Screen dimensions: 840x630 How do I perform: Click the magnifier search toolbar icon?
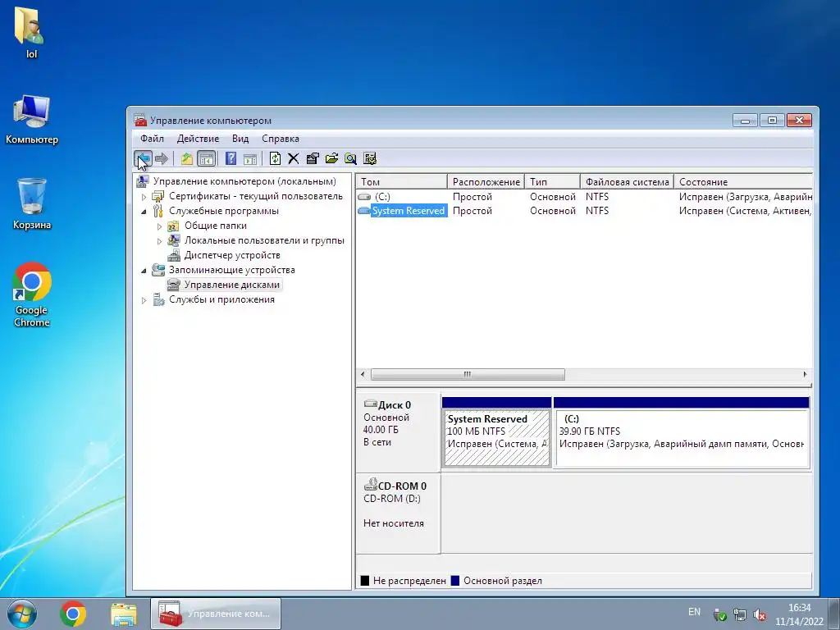[x=350, y=158]
